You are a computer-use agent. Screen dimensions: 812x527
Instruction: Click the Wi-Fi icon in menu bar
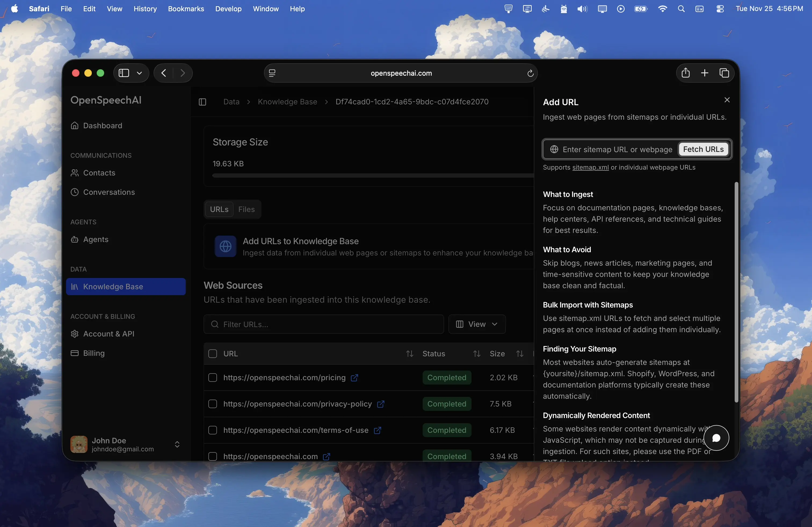point(662,9)
